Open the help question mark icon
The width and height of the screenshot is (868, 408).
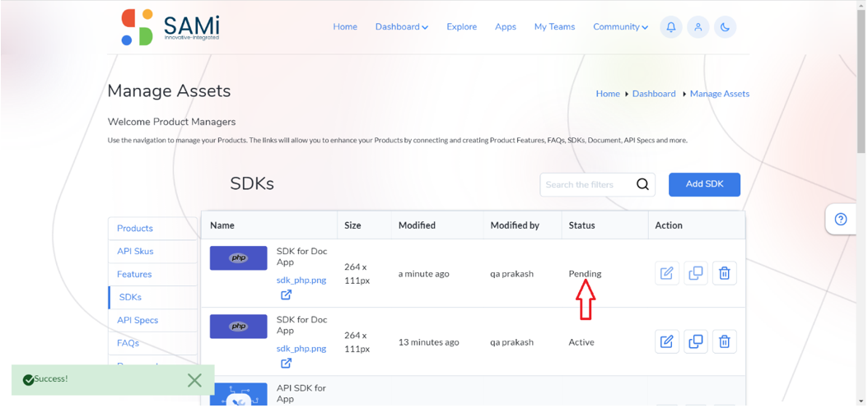(x=840, y=220)
